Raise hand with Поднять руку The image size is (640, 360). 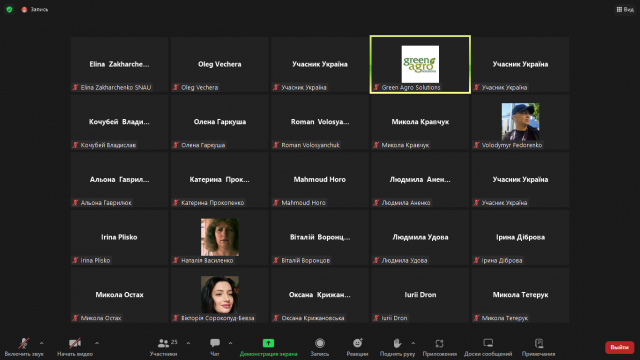click(x=397, y=347)
